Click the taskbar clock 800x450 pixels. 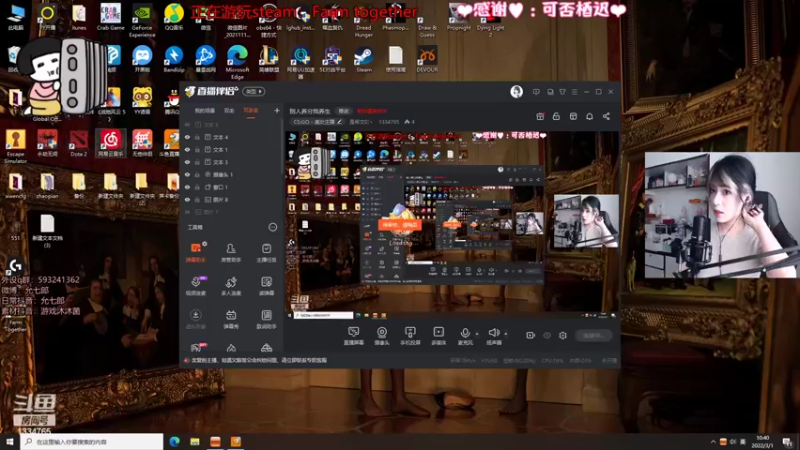(x=763, y=441)
